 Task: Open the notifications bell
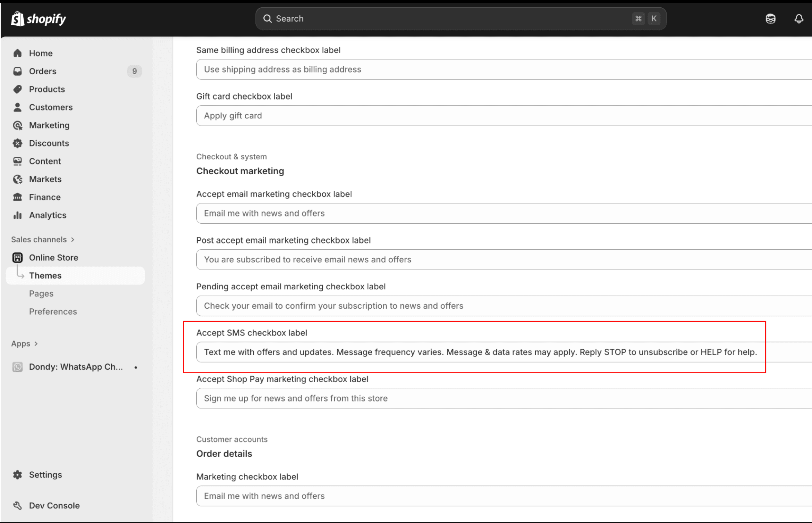click(x=799, y=19)
